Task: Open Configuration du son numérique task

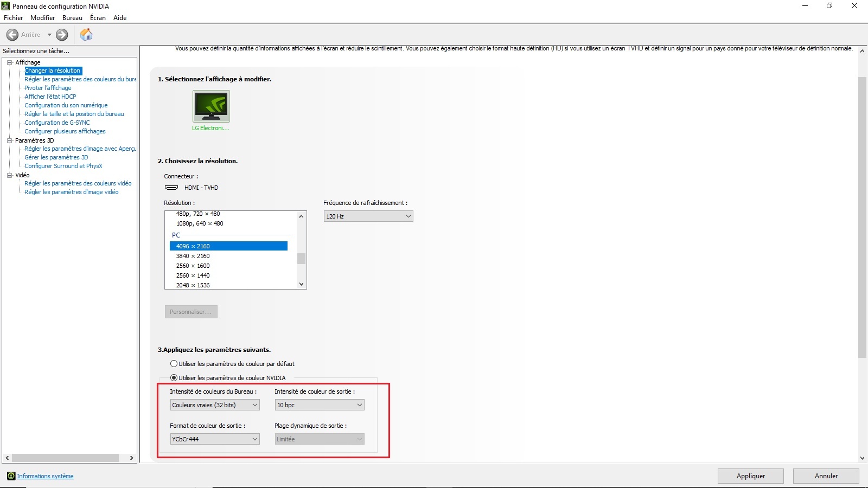Action: pos(66,105)
